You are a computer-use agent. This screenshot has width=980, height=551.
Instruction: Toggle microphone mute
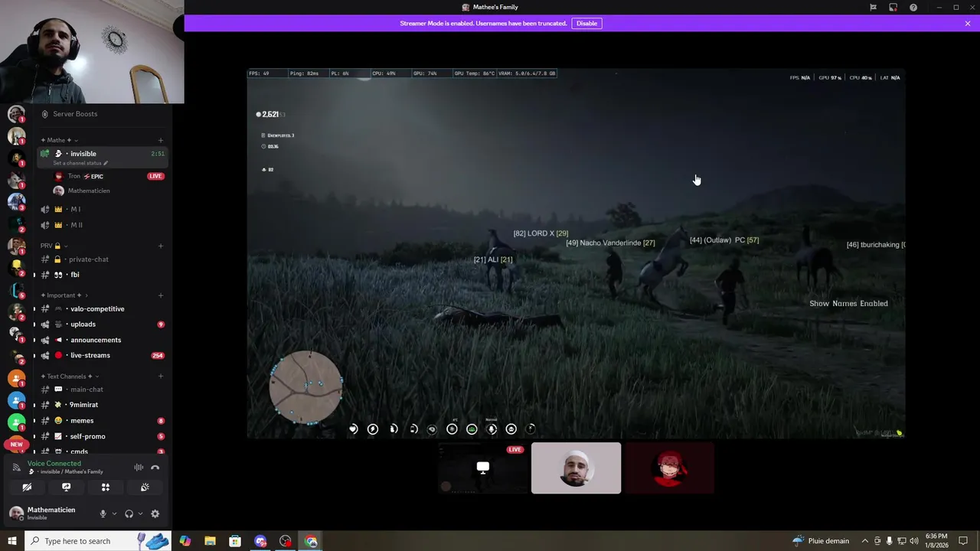click(103, 514)
